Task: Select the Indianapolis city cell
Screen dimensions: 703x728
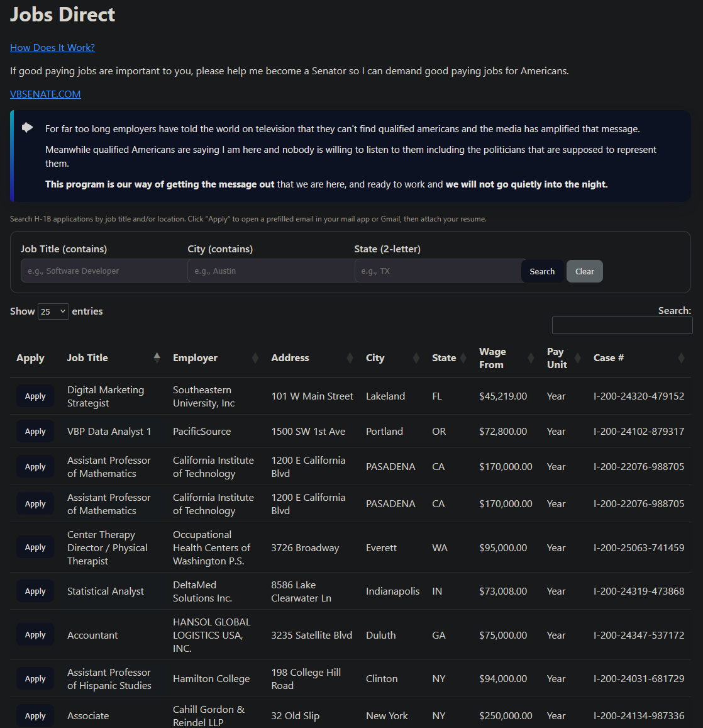Action: point(392,591)
